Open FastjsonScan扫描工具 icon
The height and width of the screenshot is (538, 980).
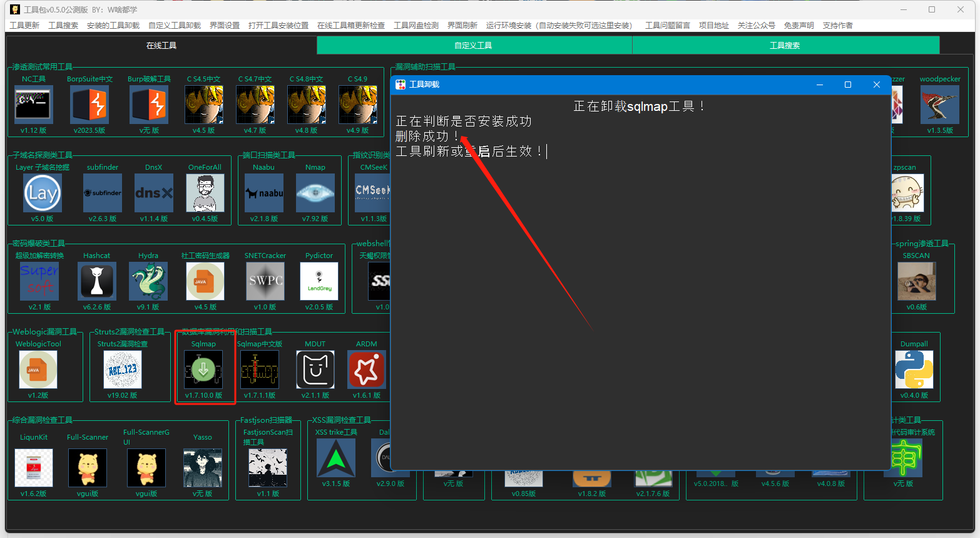tap(268, 468)
